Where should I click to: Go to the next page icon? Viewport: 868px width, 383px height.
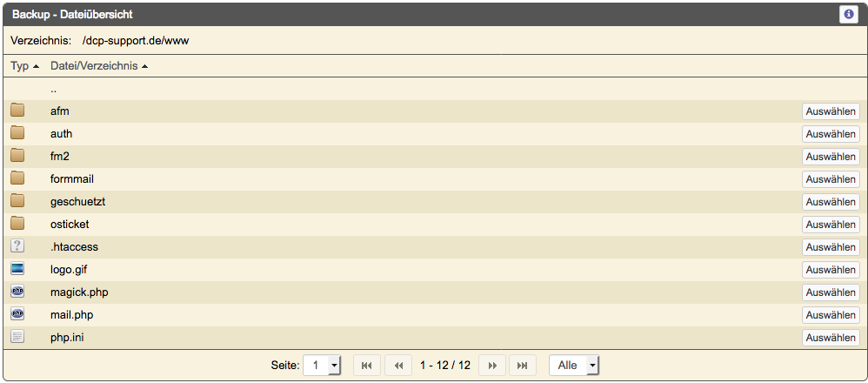[x=492, y=366]
